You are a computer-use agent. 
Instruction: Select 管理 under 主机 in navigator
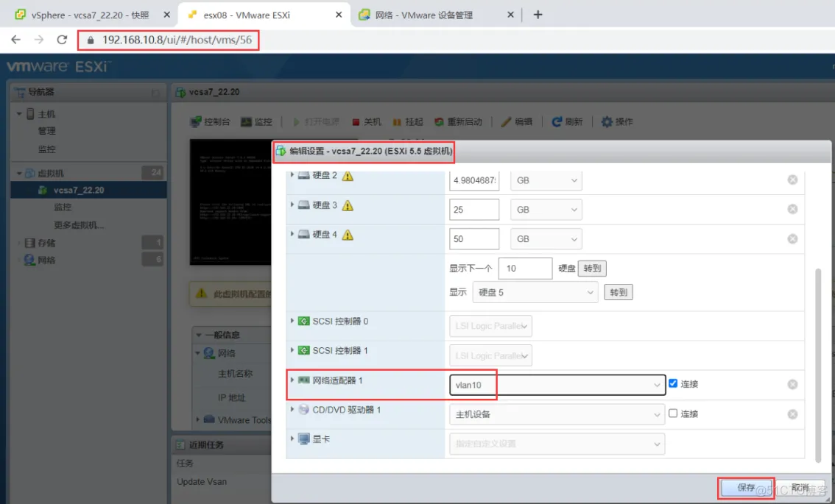coord(47,131)
